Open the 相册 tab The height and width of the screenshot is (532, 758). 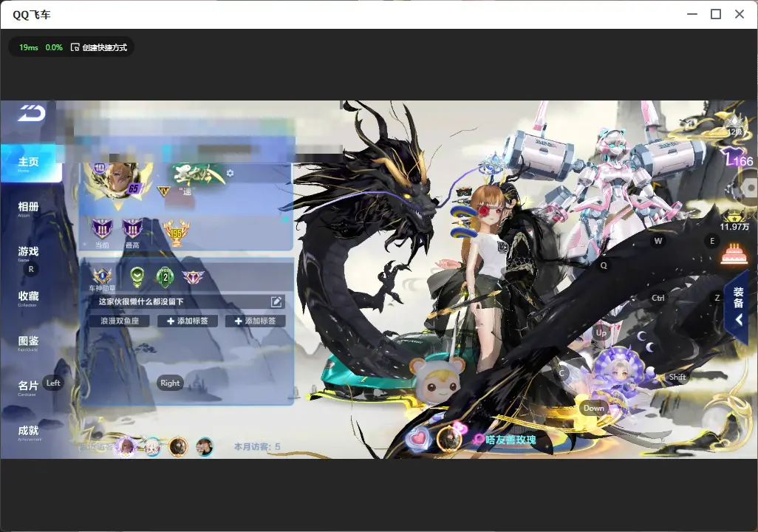(x=29, y=208)
